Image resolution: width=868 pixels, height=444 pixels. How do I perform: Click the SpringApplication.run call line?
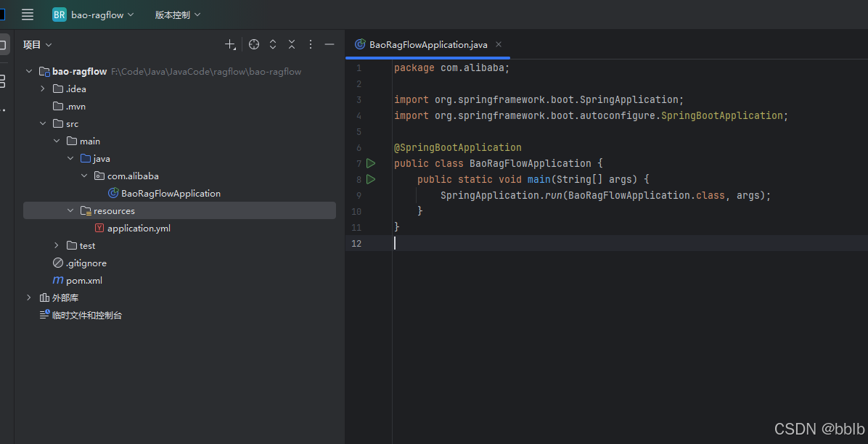point(605,195)
